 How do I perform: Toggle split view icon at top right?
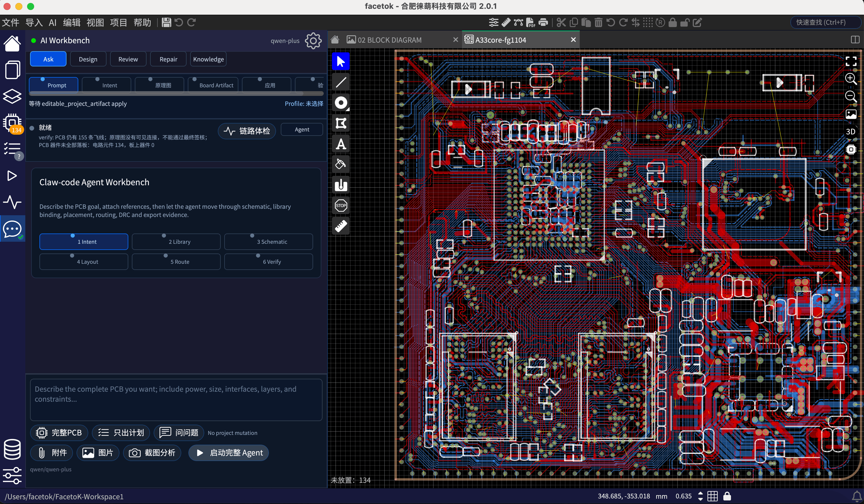855,40
